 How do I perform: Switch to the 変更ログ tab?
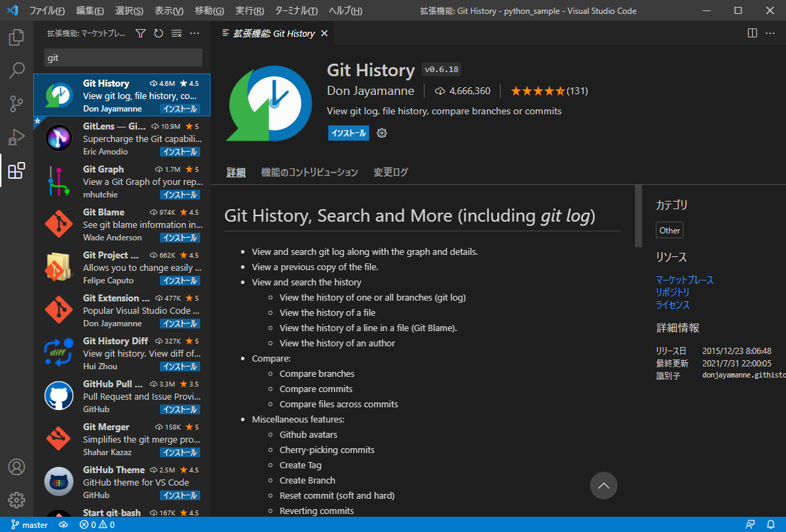click(x=391, y=172)
